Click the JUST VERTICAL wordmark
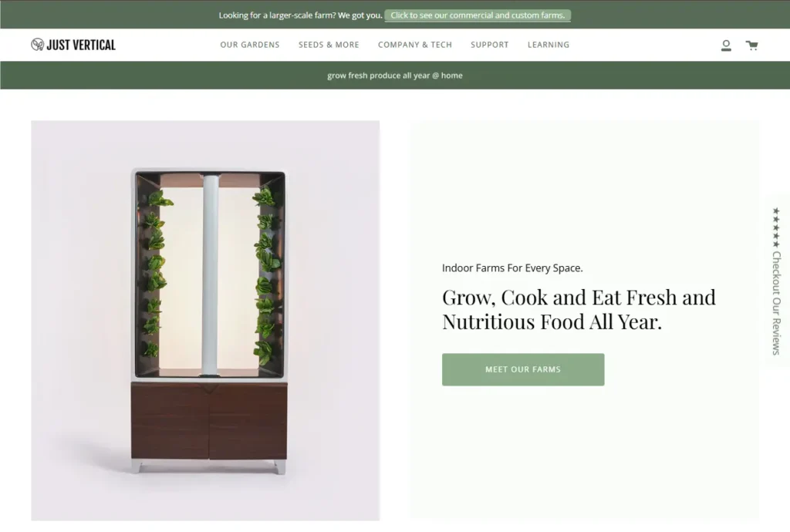790x532 pixels. click(81, 45)
